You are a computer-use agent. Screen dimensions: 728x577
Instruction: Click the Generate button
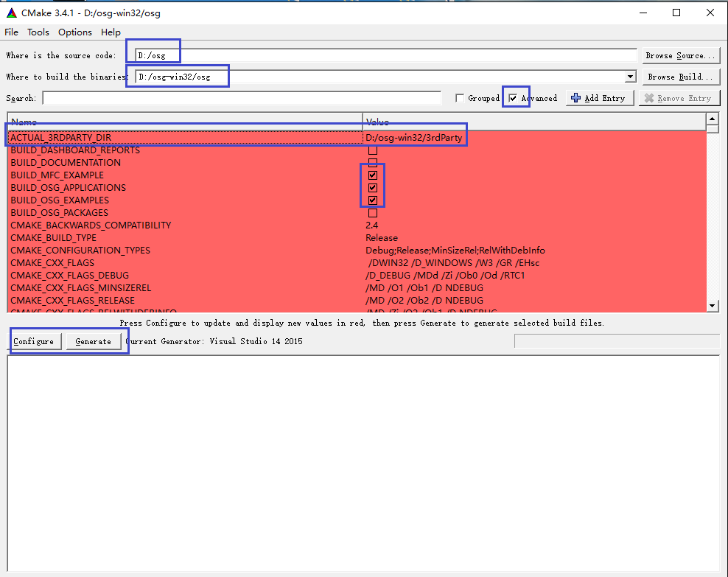(x=94, y=341)
